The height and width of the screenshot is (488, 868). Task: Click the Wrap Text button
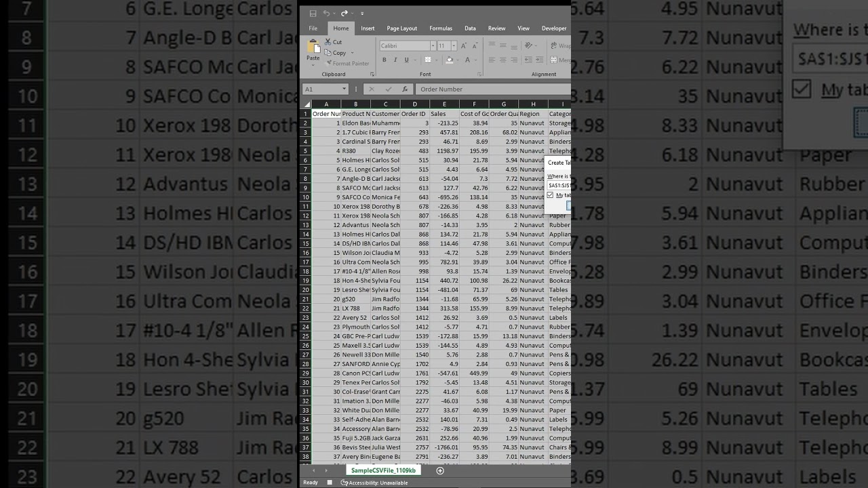tap(560, 45)
